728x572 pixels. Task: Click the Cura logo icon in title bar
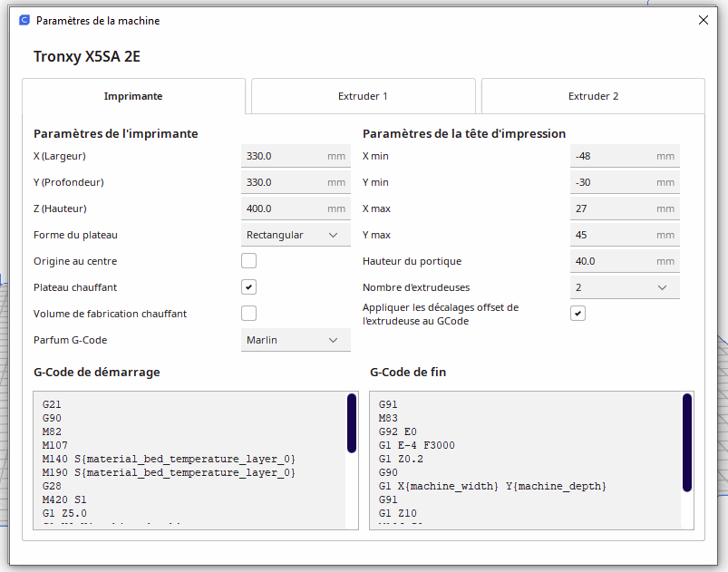tap(24, 21)
